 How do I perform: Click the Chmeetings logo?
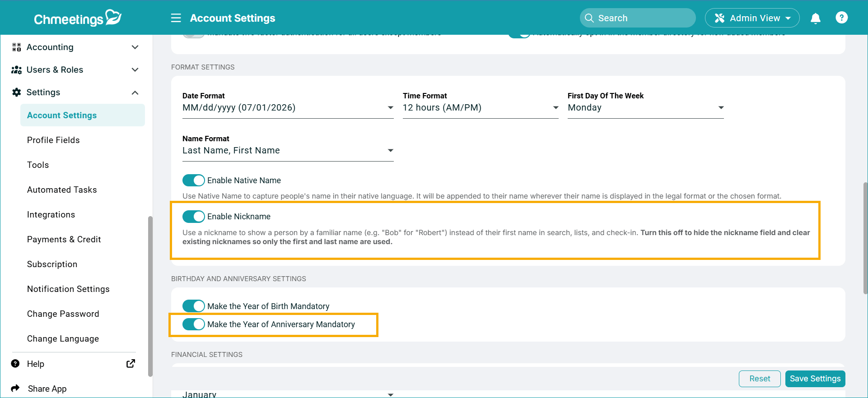tap(78, 18)
